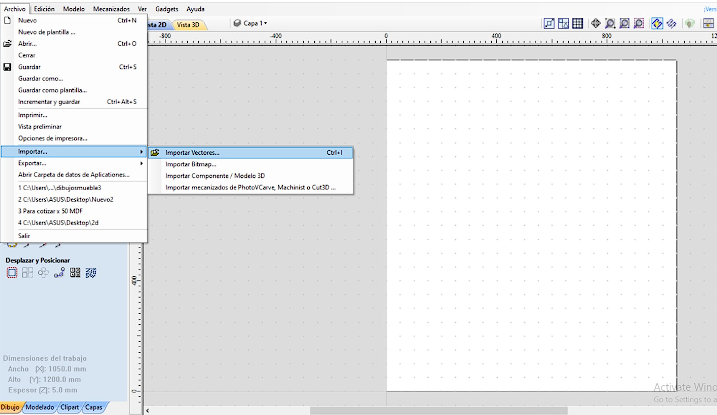Choose Opciones de impresora... entry
Viewport: 717px width, 415px height.
(x=74, y=138)
